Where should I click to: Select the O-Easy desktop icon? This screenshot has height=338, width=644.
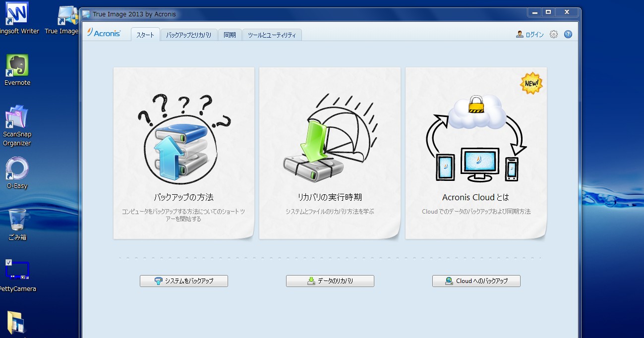(17, 173)
